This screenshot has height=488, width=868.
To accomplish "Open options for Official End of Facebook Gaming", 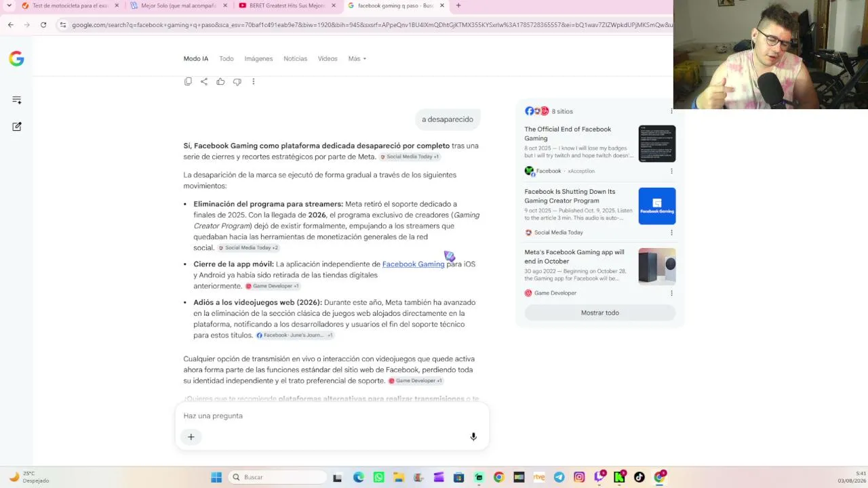I will tap(671, 171).
